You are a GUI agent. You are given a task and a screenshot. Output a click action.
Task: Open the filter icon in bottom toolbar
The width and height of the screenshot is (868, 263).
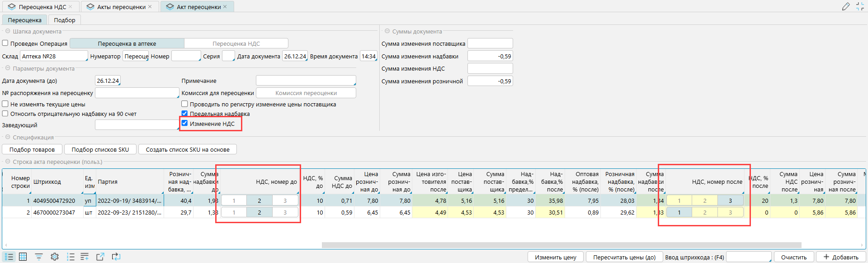point(39,257)
